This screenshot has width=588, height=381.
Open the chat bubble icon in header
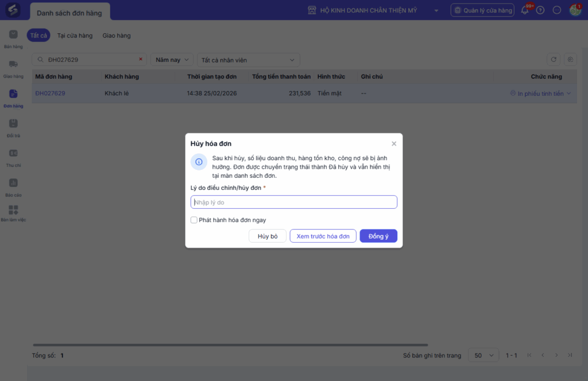tap(557, 10)
